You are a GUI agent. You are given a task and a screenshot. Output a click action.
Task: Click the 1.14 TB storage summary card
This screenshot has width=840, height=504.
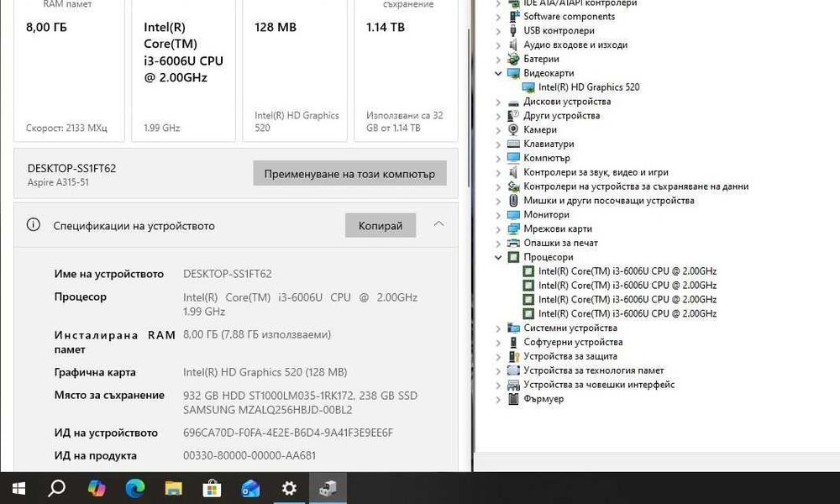(406, 71)
